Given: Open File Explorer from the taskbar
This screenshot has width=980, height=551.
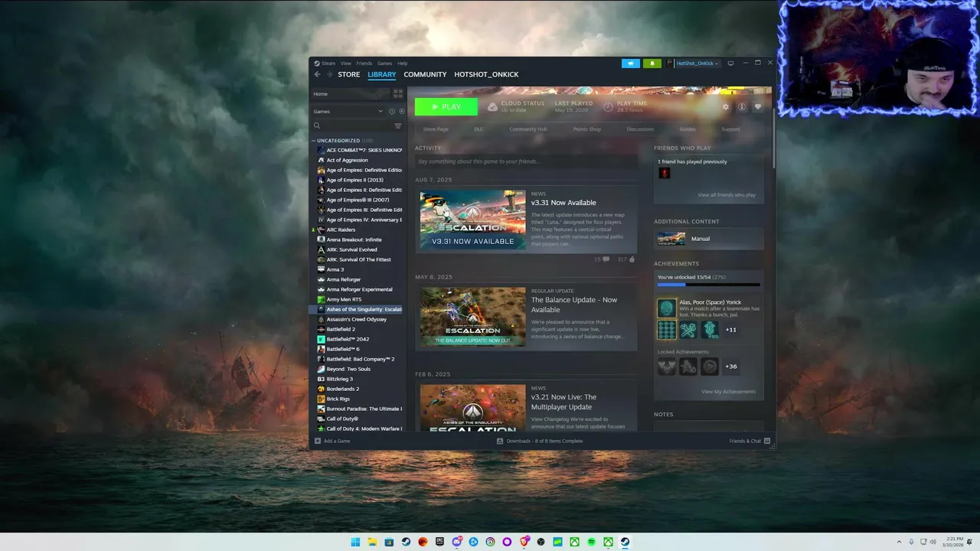Looking at the screenshot, I should click(372, 542).
